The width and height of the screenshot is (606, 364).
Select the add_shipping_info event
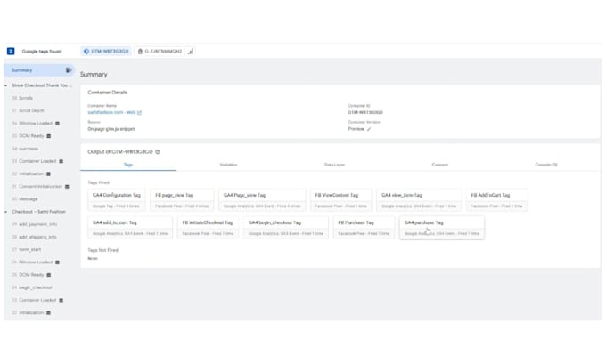coord(37,237)
